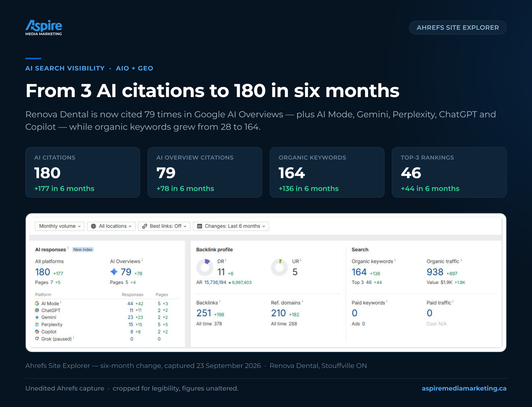
Task: Click the info icon beside Organic keywords
Action: [x=395, y=260]
